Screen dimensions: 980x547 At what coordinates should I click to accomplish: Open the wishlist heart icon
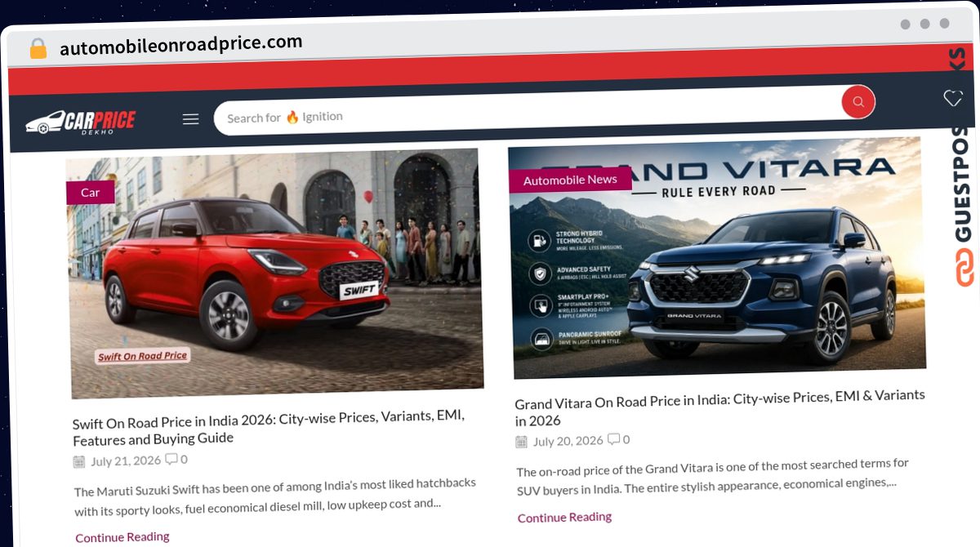coord(953,98)
